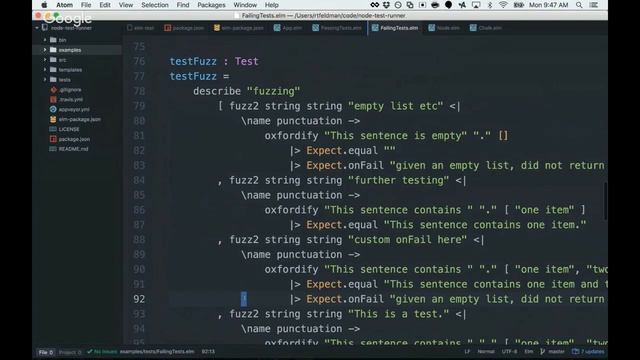The height and width of the screenshot is (360, 640).
Task: Open the Edit menu
Action: pyautogui.click(x=105, y=5)
